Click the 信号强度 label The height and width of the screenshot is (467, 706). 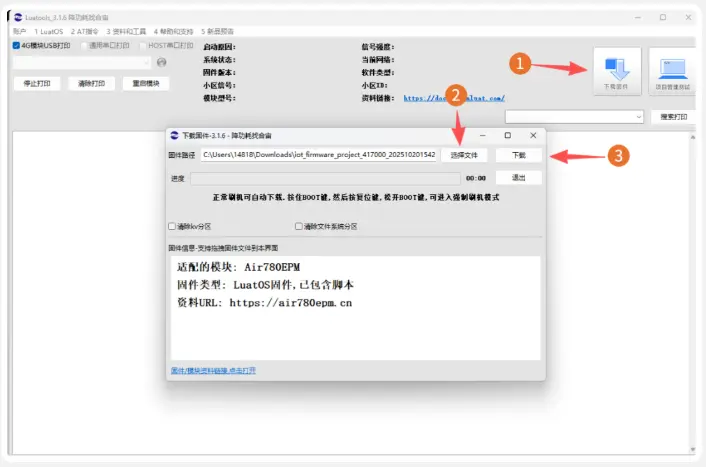pyautogui.click(x=378, y=47)
